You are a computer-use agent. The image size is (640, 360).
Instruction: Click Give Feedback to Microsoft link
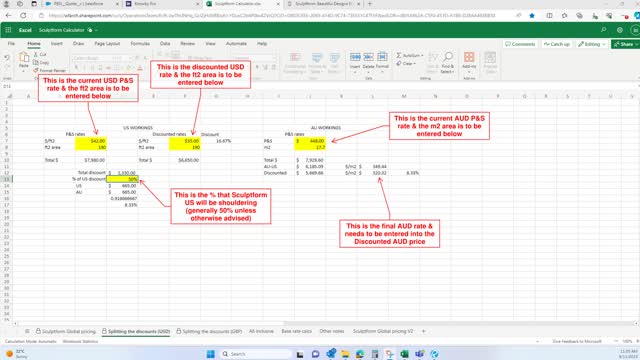tap(577, 341)
